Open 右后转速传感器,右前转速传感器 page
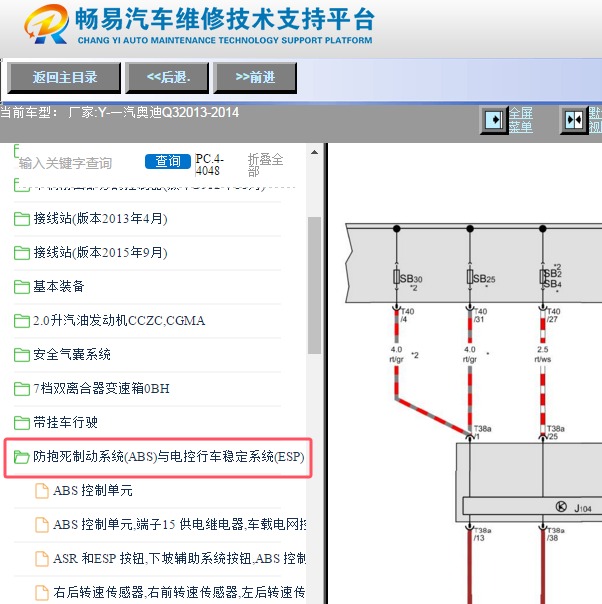 pyautogui.click(x=179, y=592)
